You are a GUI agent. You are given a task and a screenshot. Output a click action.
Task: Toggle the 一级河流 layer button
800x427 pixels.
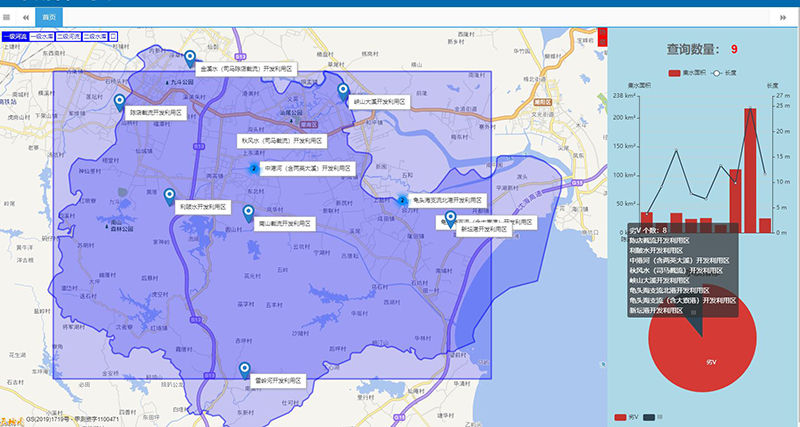point(14,36)
